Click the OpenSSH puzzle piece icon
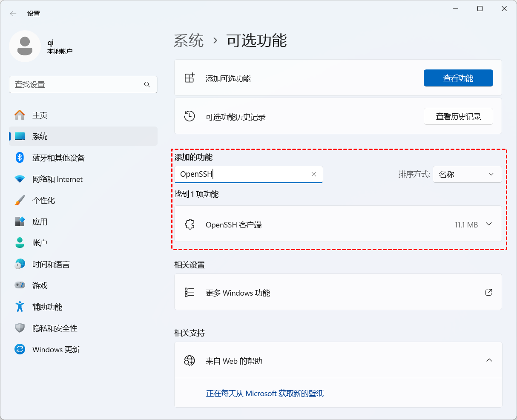517x420 pixels. click(x=190, y=224)
